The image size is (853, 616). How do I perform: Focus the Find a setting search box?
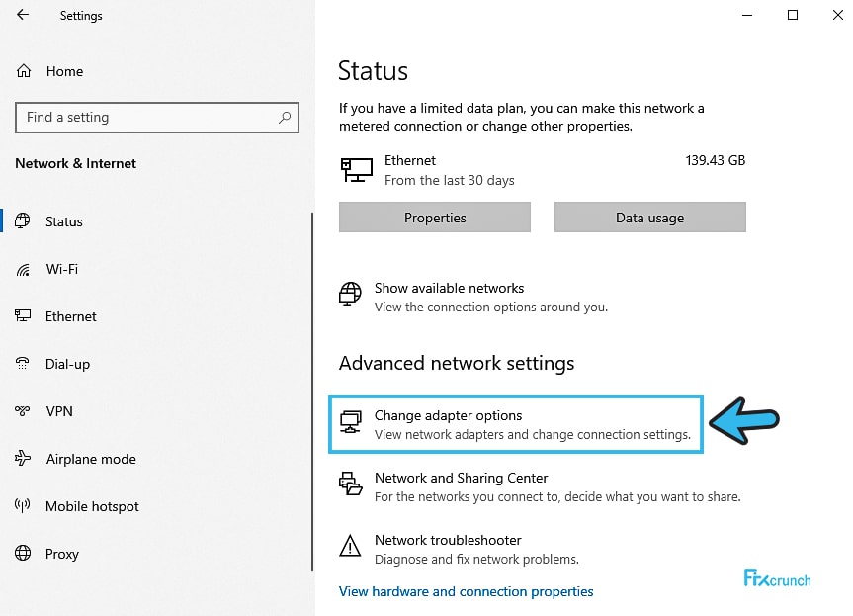(157, 118)
